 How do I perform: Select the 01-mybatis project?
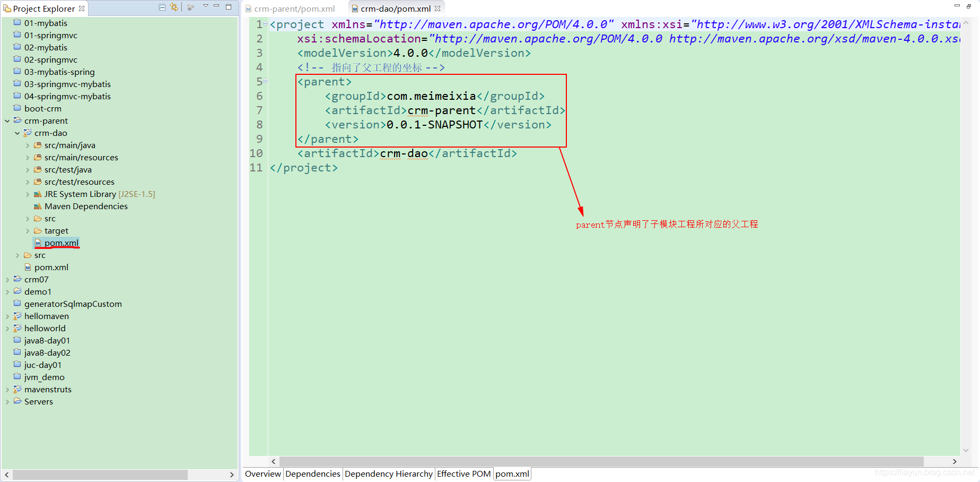pyautogui.click(x=46, y=23)
